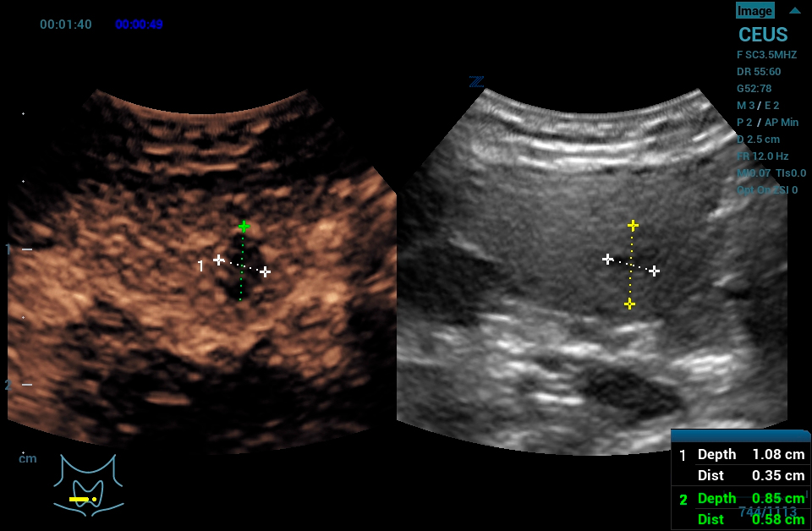Click the 00:01:40 elapsed timer
Image resolution: width=812 pixels, height=531 pixels.
pyautogui.click(x=66, y=25)
